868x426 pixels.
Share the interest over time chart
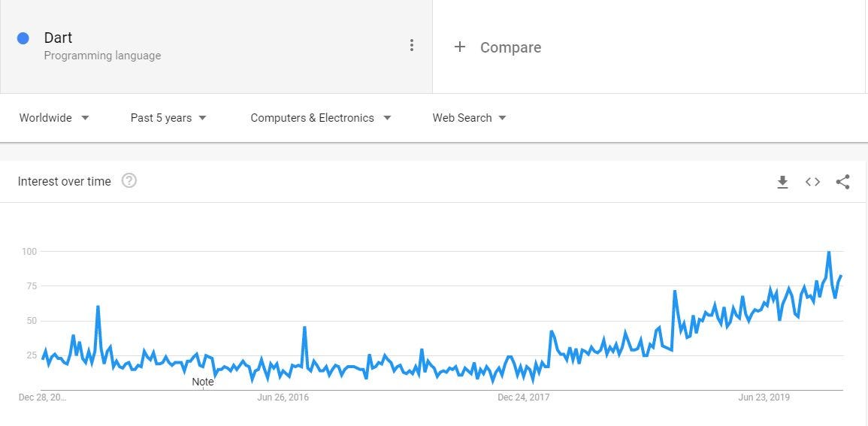842,182
